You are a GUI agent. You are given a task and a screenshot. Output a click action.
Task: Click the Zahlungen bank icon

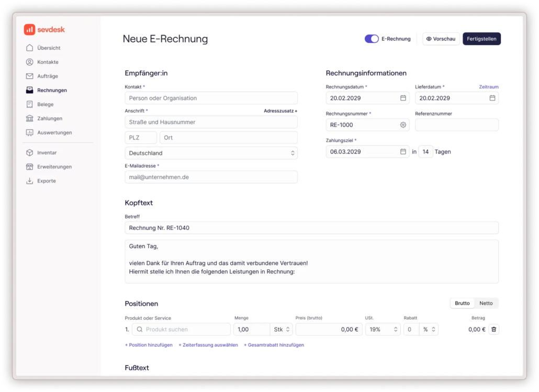coord(29,118)
